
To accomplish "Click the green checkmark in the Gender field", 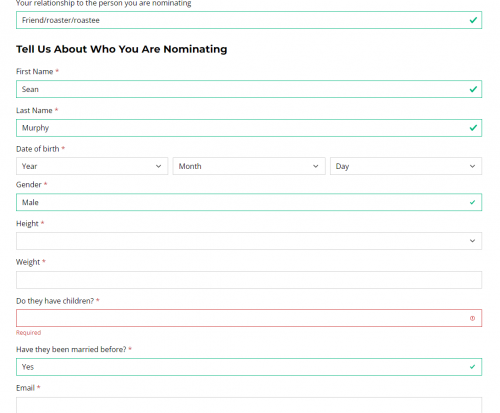I will 472,202.
